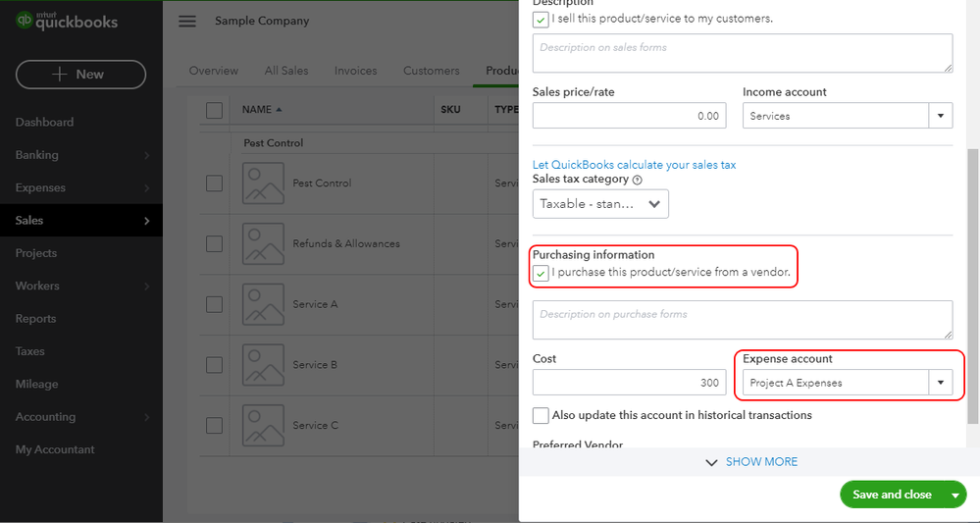
Task: Click the Description on purchase forms box
Action: [x=743, y=320]
